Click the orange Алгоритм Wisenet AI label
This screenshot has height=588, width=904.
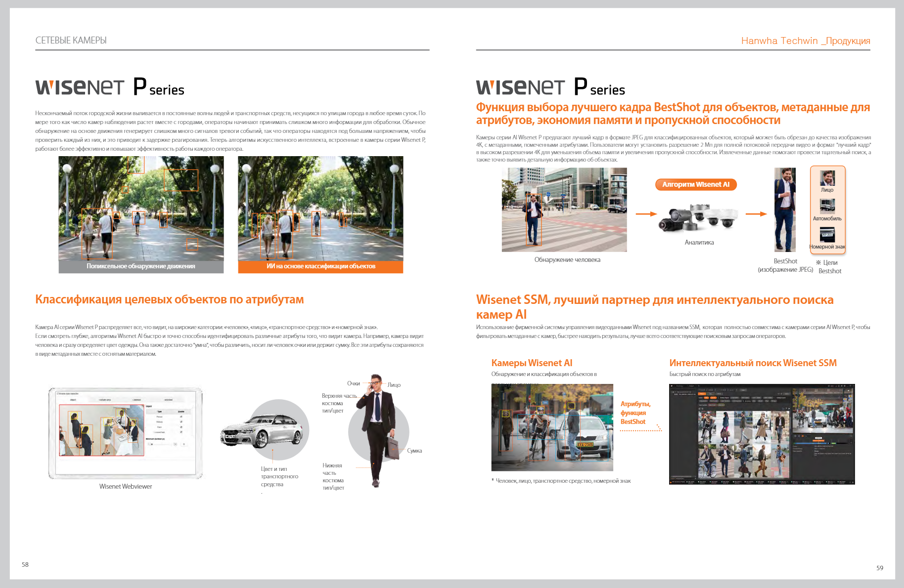[696, 184]
